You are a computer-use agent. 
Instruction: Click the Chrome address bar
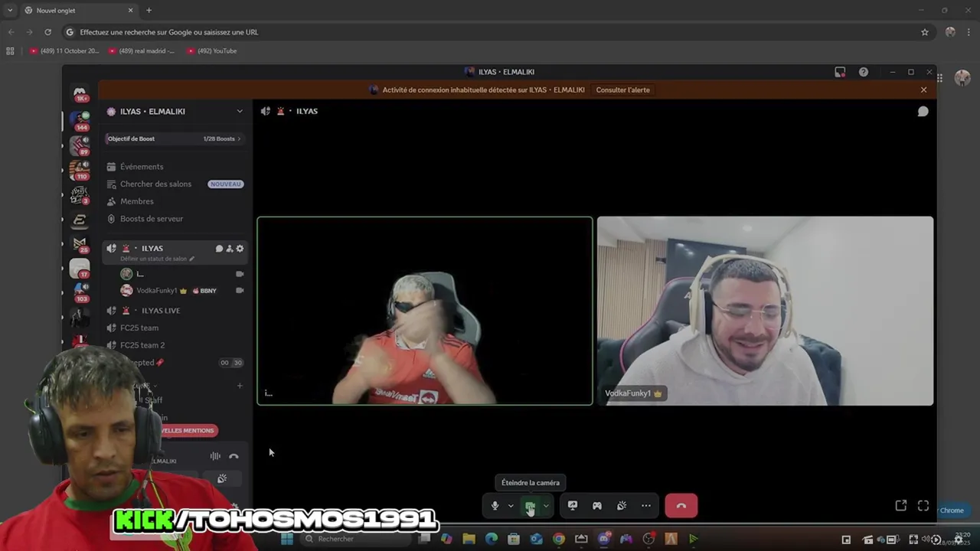pos(490,32)
